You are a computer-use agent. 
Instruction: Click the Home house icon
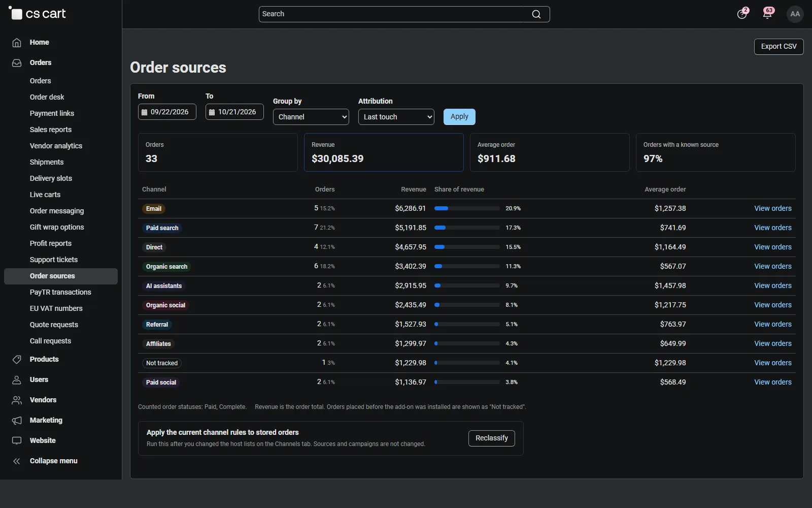[x=17, y=43]
